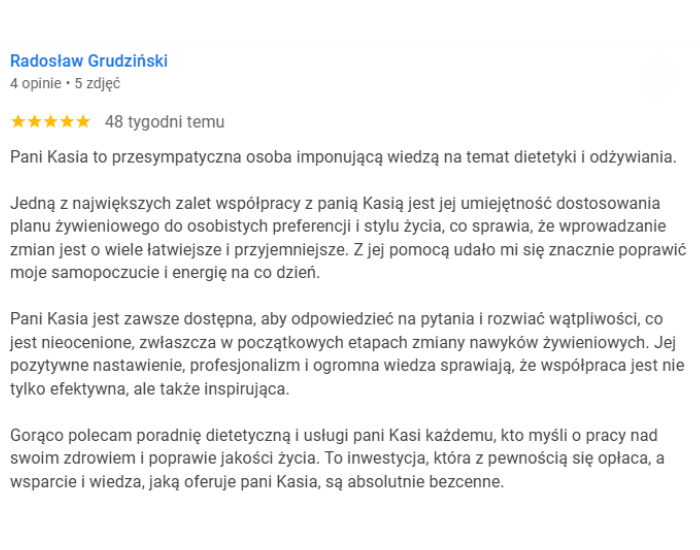Screen dimensions: 700x550
Task: Click the paragraph starting 'Gorąco polecam poradnię'
Action: click(338, 458)
